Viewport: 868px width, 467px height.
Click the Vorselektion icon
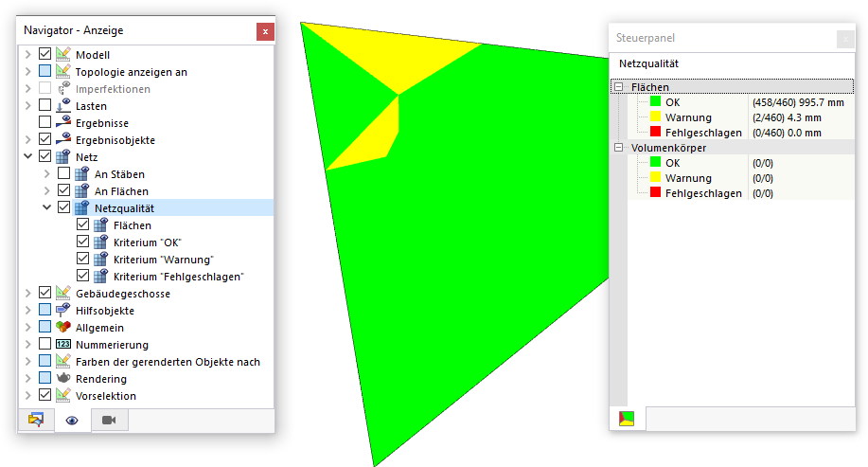(x=63, y=396)
